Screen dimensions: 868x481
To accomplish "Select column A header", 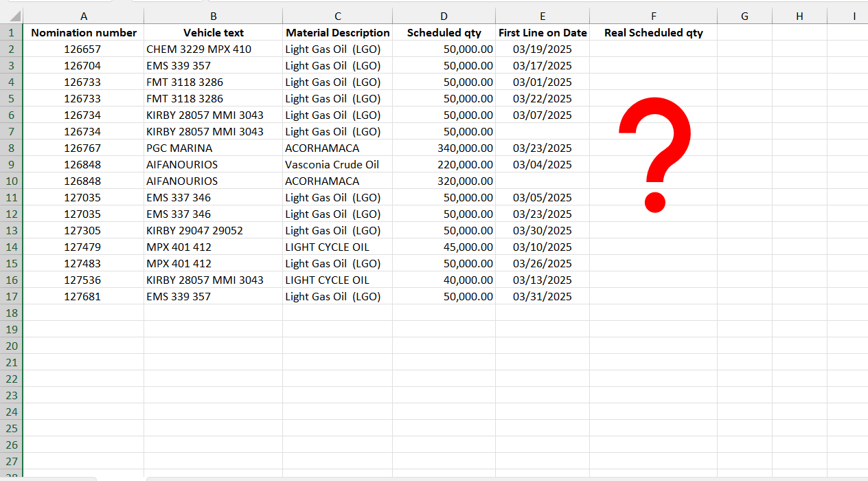I will coord(84,16).
